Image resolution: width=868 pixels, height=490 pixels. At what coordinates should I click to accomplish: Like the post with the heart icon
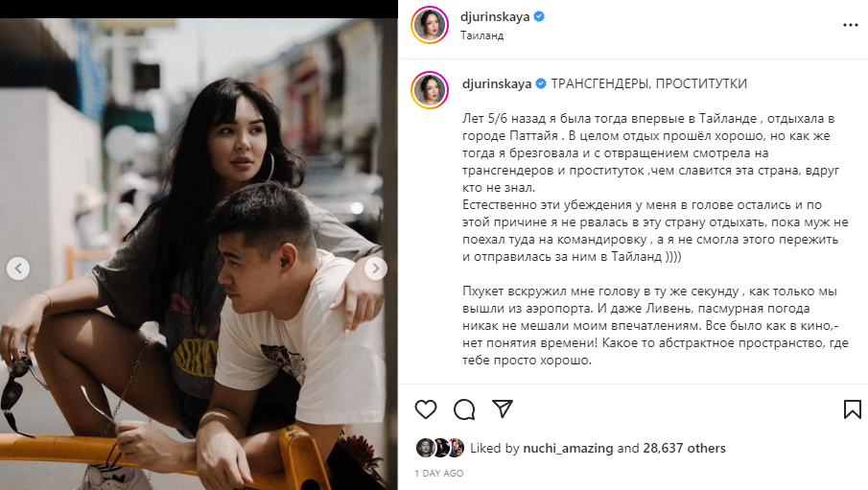pyautogui.click(x=426, y=409)
